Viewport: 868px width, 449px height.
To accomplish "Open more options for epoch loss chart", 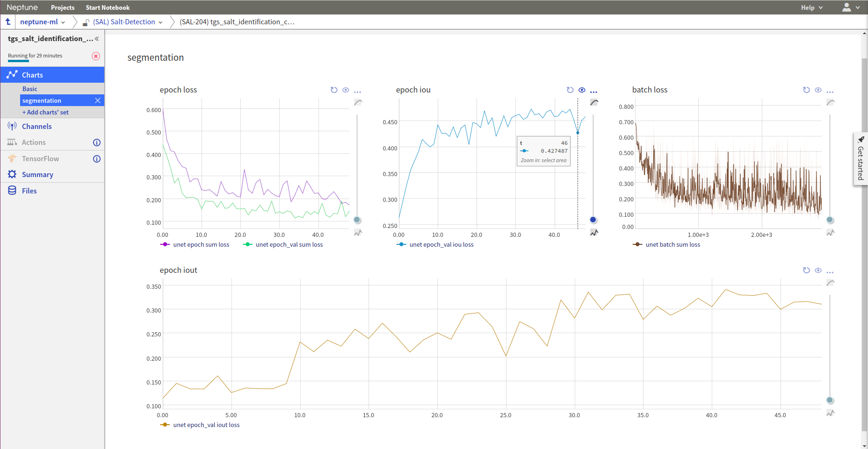I will (357, 92).
